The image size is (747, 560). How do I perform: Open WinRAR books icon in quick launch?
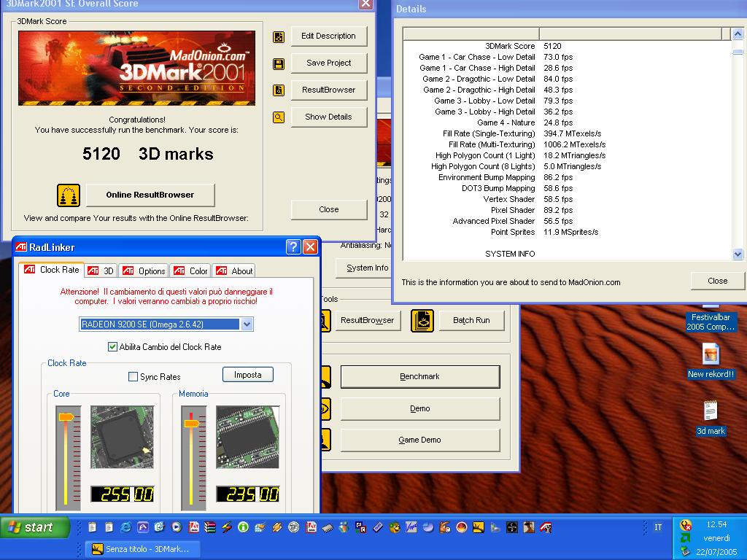click(210, 527)
